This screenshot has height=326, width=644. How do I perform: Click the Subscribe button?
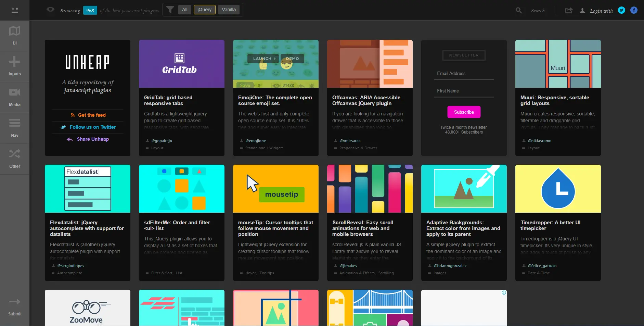[464, 112]
